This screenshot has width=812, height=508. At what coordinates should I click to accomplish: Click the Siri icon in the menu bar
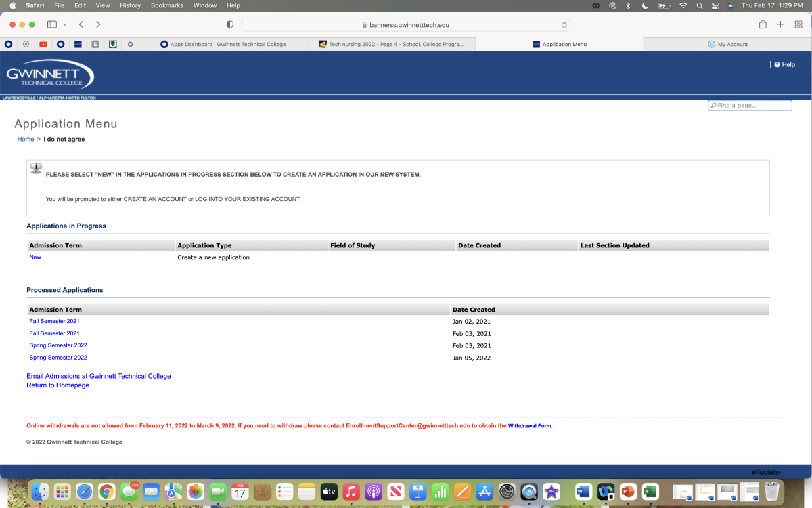[731, 5]
